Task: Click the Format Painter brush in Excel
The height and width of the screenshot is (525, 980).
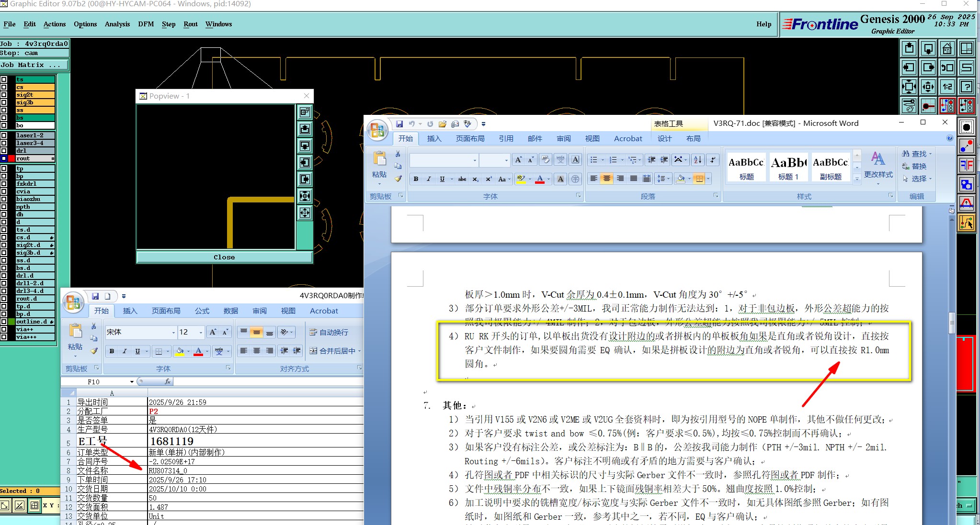Action: [94, 351]
